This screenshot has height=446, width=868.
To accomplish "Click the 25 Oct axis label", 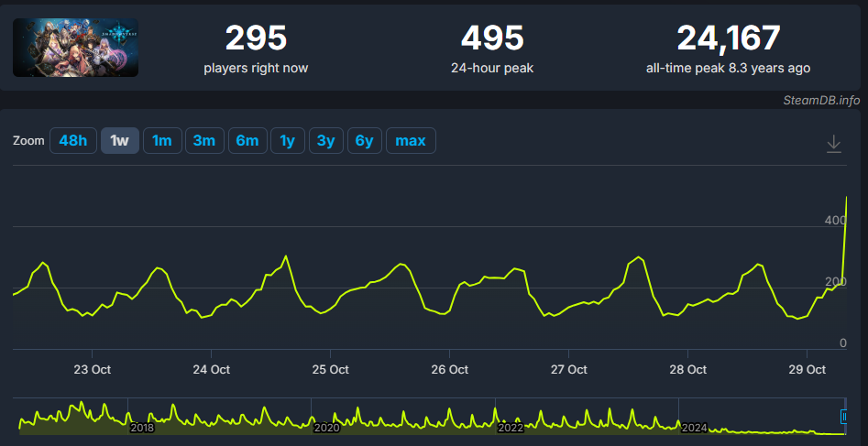I will point(331,370).
